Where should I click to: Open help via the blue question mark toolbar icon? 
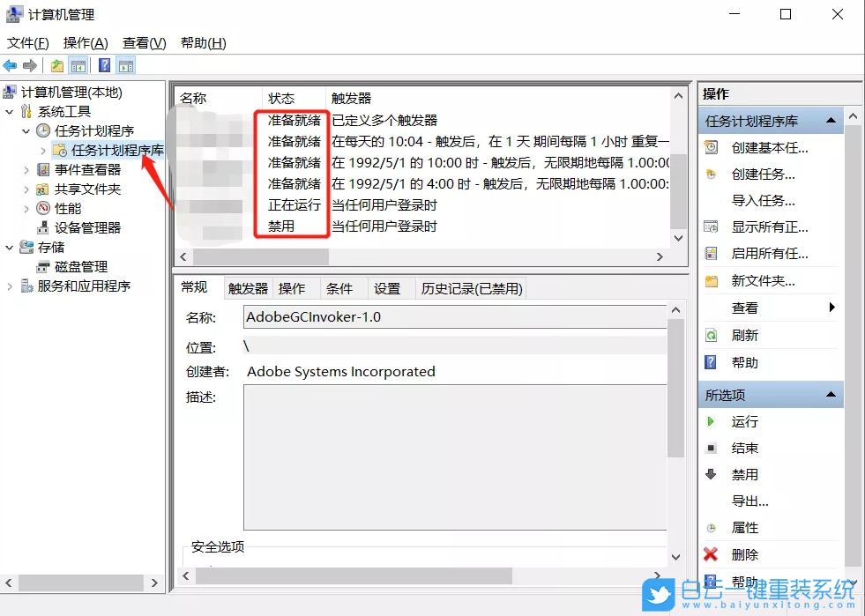(x=103, y=64)
